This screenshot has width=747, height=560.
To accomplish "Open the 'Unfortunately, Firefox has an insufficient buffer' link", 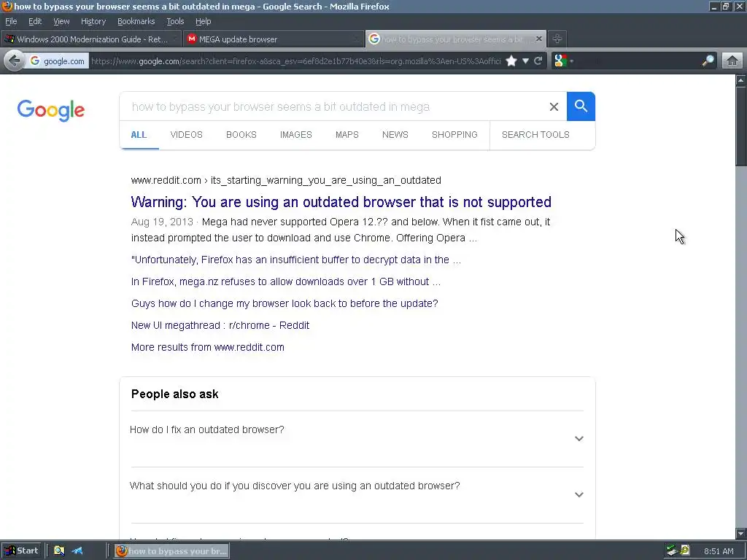I will tap(296, 260).
